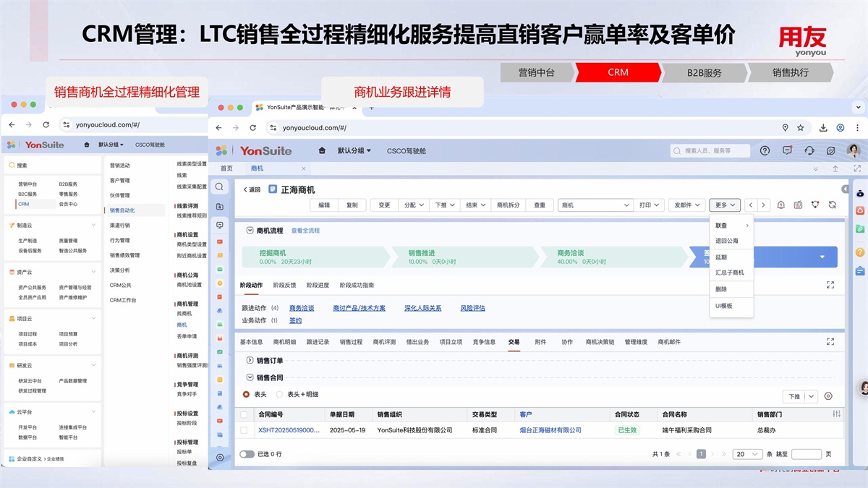Click the help question mark icon
Viewport: 868px width, 488px height.
[x=765, y=150]
